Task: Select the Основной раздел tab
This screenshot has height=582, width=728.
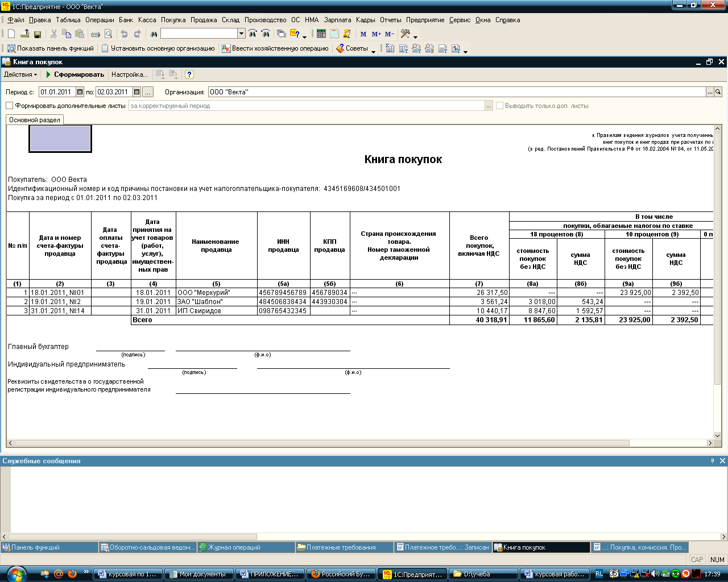Action: click(35, 120)
